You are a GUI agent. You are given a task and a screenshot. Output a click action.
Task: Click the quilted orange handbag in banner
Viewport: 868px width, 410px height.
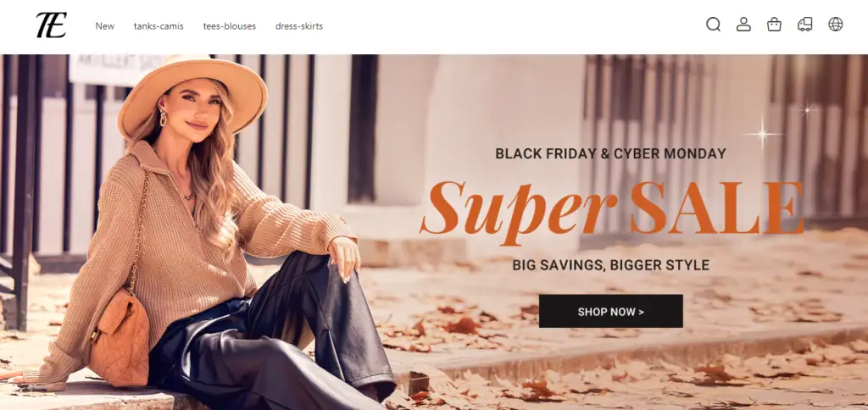[x=120, y=339]
